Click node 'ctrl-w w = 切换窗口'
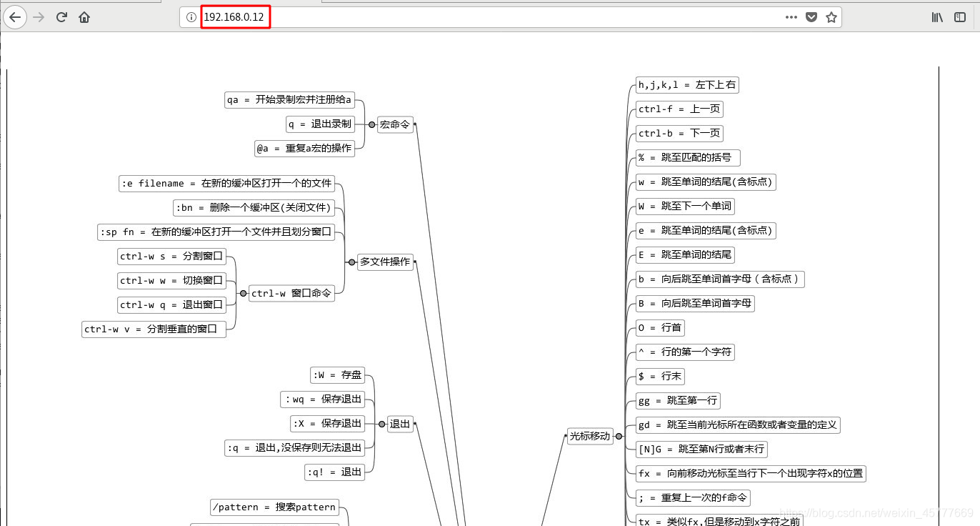Viewport: 980px width, 526px height. 171,281
